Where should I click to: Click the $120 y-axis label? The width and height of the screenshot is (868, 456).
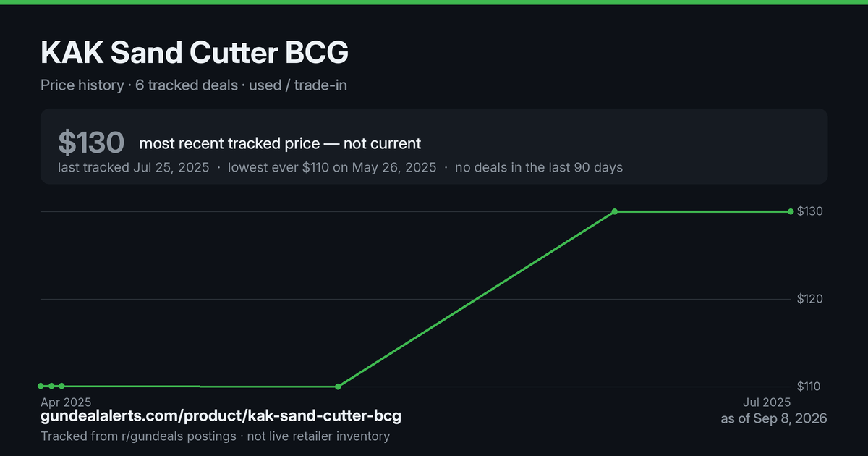(x=809, y=299)
